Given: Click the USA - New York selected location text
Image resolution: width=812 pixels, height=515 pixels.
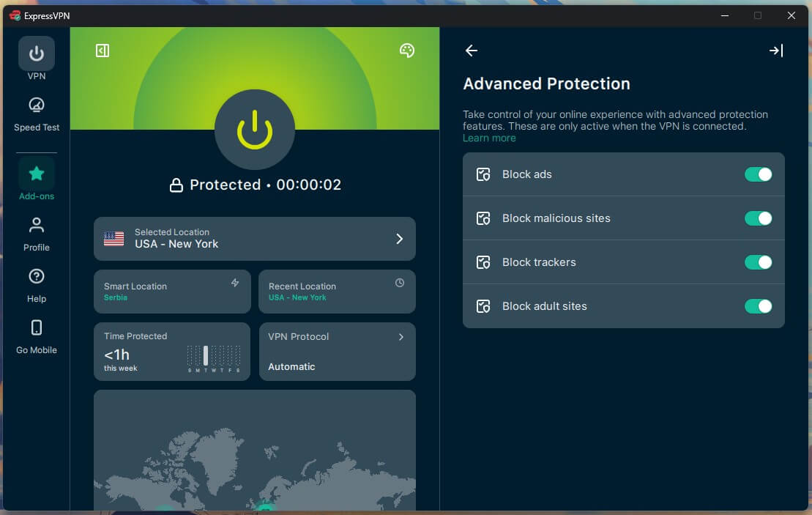Looking at the screenshot, I should pyautogui.click(x=176, y=244).
